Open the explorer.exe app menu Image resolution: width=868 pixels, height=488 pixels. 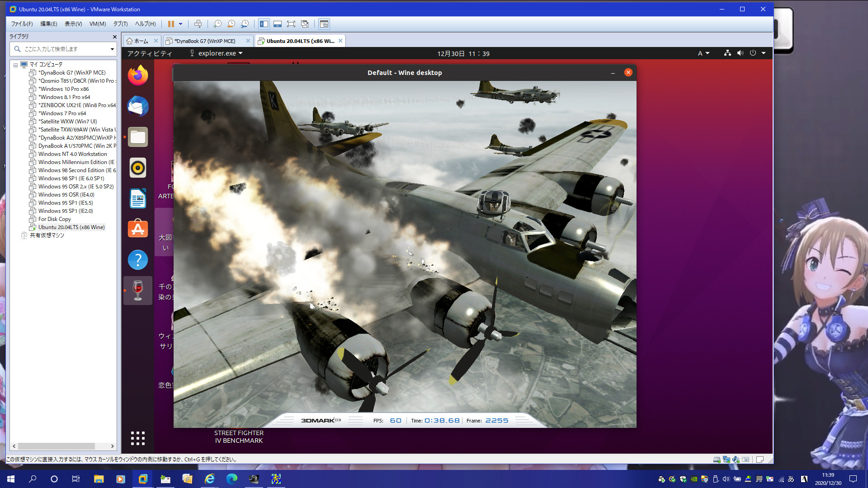[217, 53]
